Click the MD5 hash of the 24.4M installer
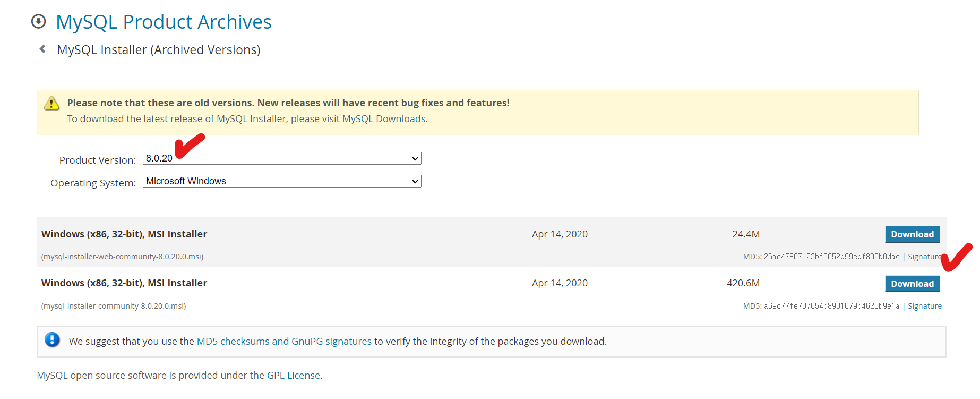 coord(831,257)
